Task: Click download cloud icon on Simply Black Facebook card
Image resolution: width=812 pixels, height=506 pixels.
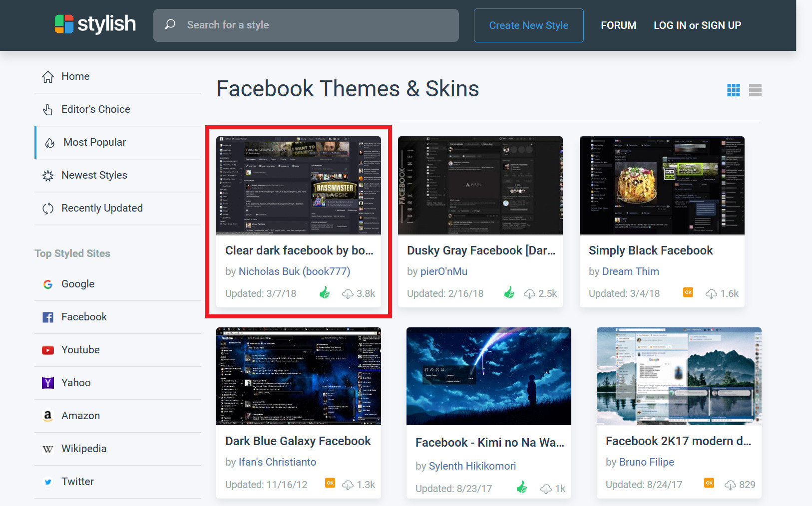Action: tap(711, 294)
